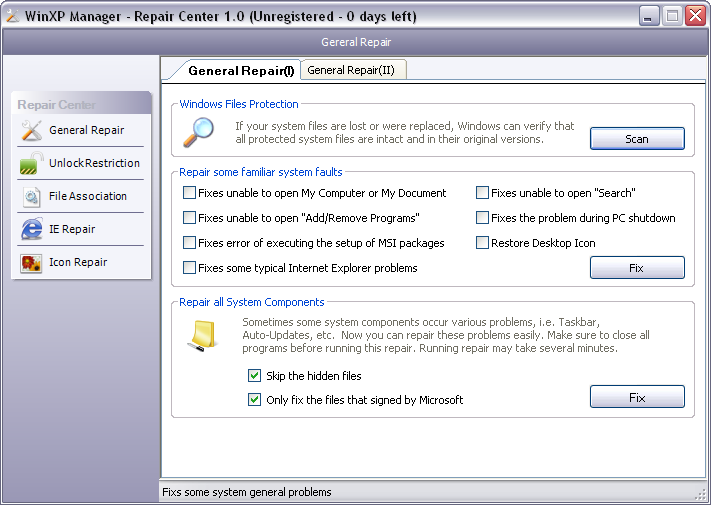Viewport: 711px width, 505px height.
Task: Click the WinXP Manager title bar icon
Action: point(13,16)
